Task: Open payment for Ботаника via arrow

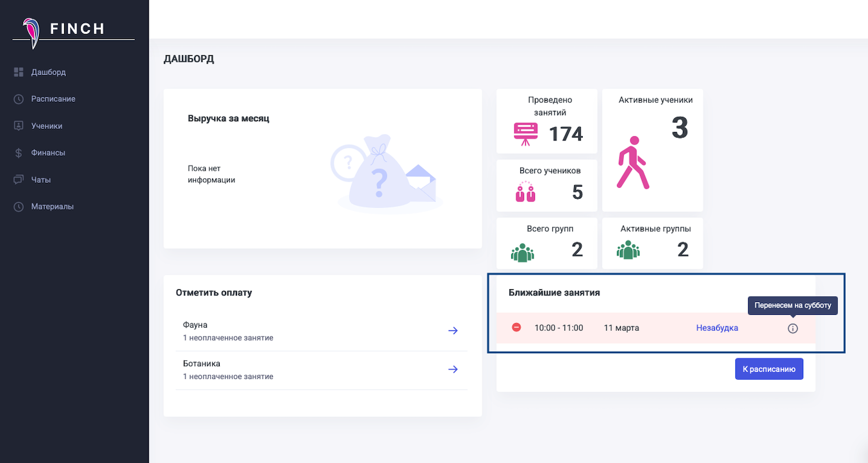Action: pyautogui.click(x=453, y=369)
